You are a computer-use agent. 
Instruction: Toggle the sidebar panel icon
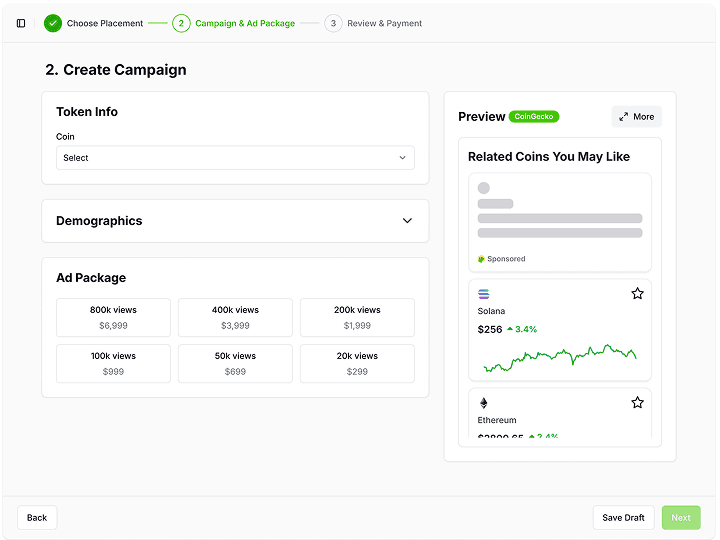click(x=21, y=23)
